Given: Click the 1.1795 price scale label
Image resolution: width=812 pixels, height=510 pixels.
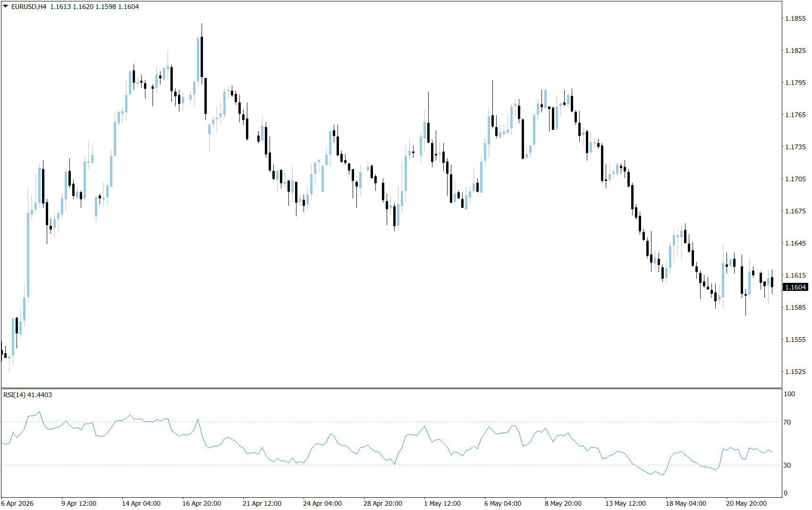Looking at the screenshot, I should pos(795,83).
